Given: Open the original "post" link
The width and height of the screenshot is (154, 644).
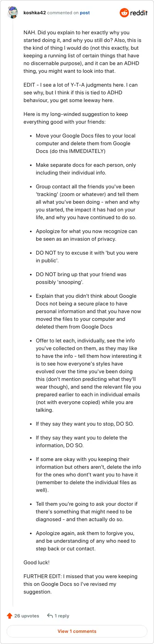Looking at the screenshot, I should pyautogui.click(x=85, y=13).
